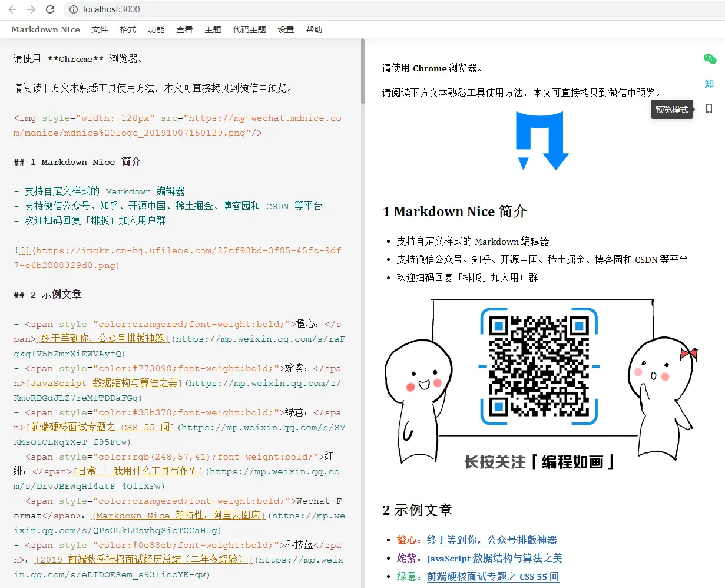Toggle preview mode with the phone icon
The image size is (725, 588).
click(x=709, y=108)
